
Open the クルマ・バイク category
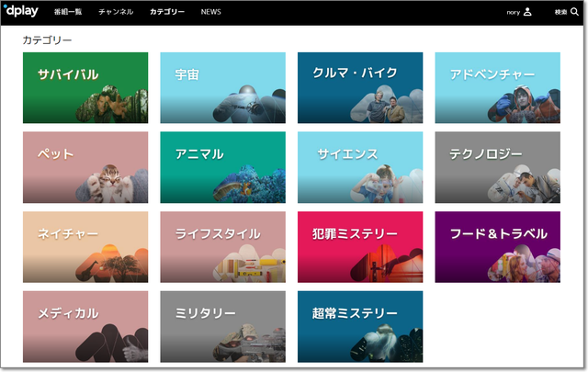click(359, 87)
